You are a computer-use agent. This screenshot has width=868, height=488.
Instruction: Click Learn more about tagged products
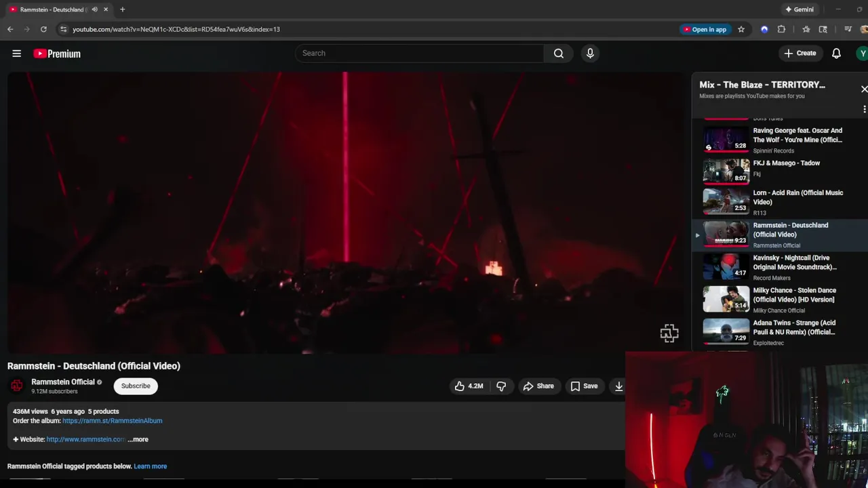coord(150,466)
